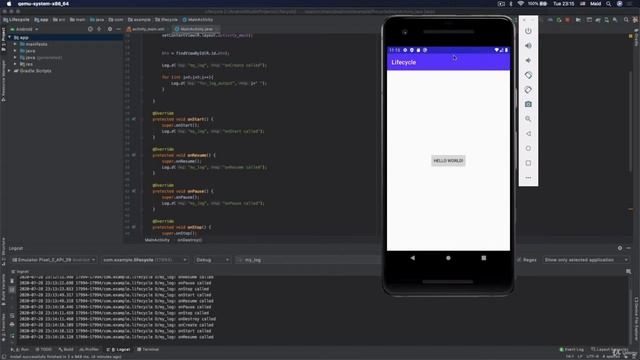640x360 pixels.
Task: Toggle the Regex checkbox in Logcat
Action: coord(519,260)
